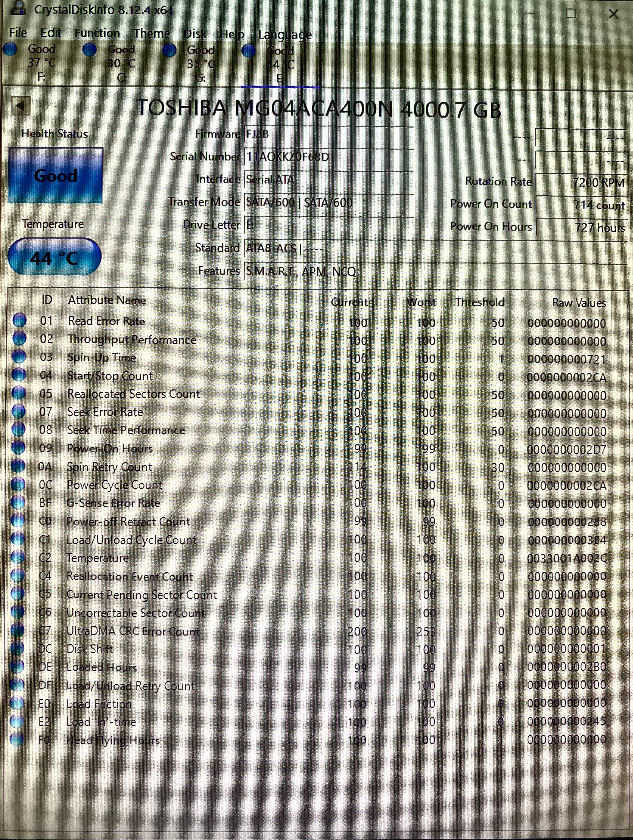Image resolution: width=633 pixels, height=840 pixels.
Task: Click the Worst column header
Action: tap(421, 302)
